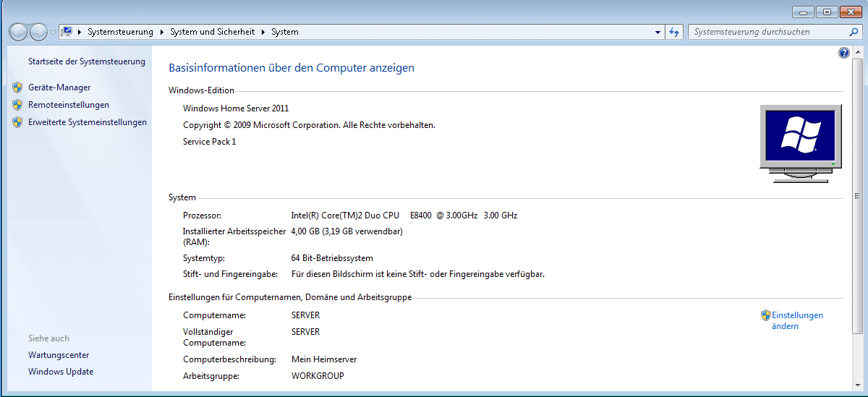The image size is (868, 397).
Task: Click the refresh button beside address bar
Action: (x=674, y=32)
